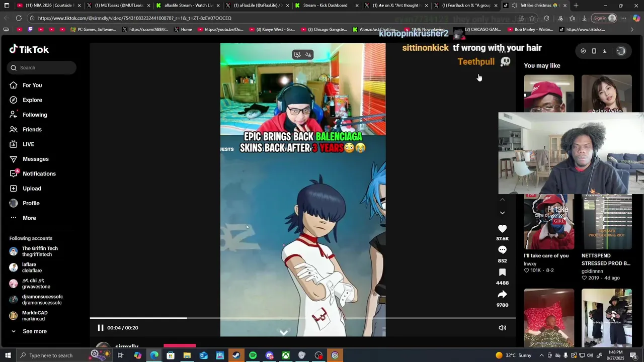
Task: Open the profile avatar in top pill
Action: pyautogui.click(x=621, y=51)
